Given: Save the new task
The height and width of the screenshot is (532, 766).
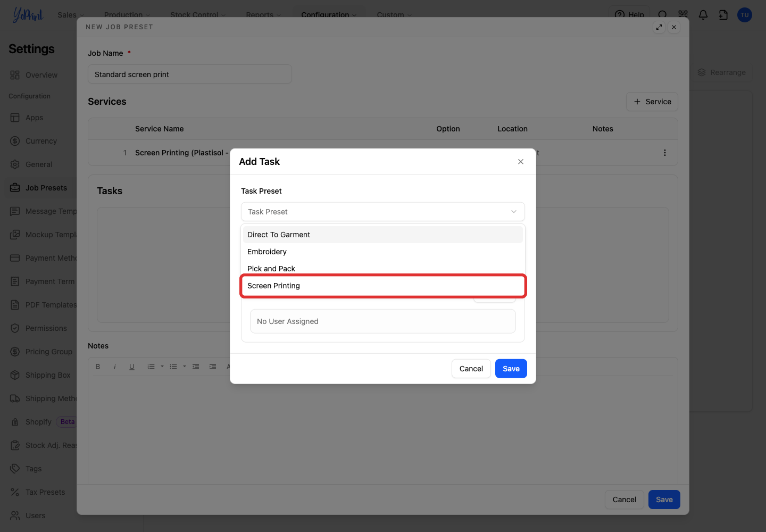Looking at the screenshot, I should point(511,369).
